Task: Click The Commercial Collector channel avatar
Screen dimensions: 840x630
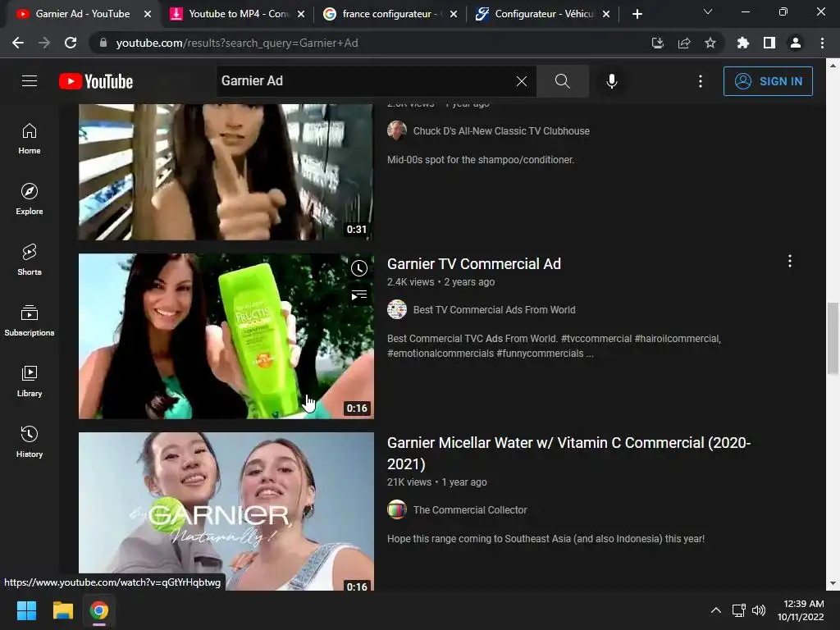Action: [x=397, y=509]
